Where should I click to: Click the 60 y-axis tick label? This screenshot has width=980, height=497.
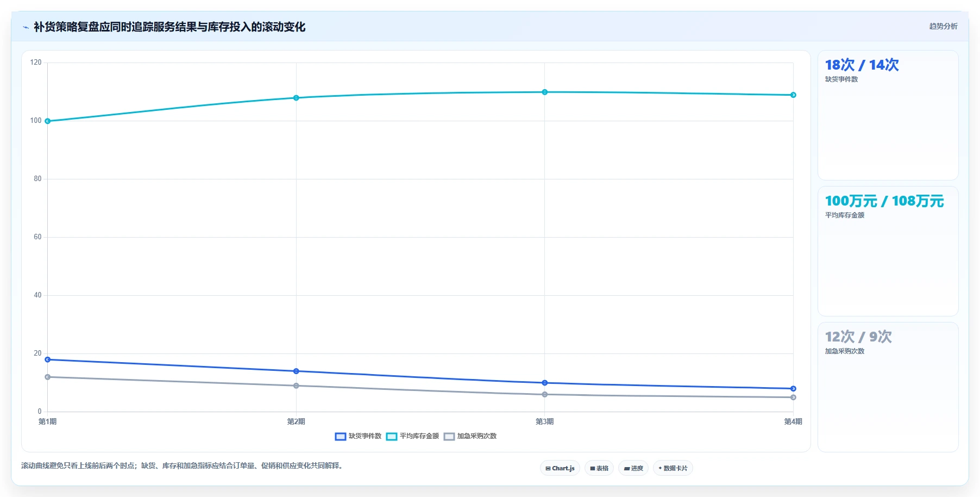pyautogui.click(x=37, y=237)
